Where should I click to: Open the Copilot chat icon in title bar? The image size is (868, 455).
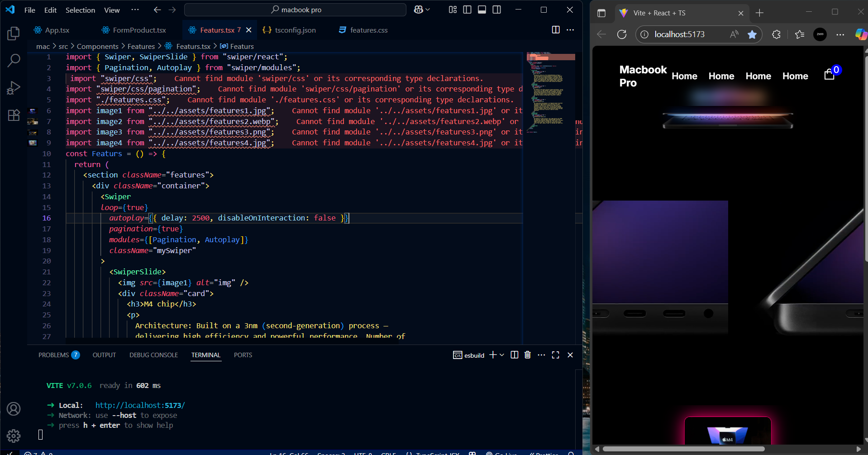tap(419, 10)
